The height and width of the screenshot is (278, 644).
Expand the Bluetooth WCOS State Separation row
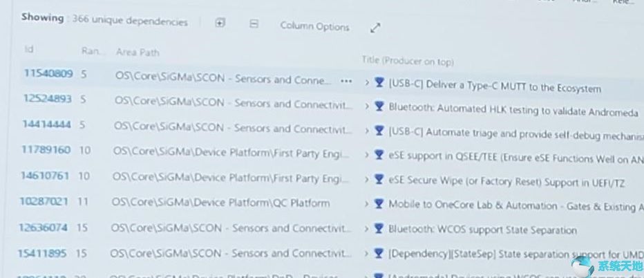[x=367, y=229]
